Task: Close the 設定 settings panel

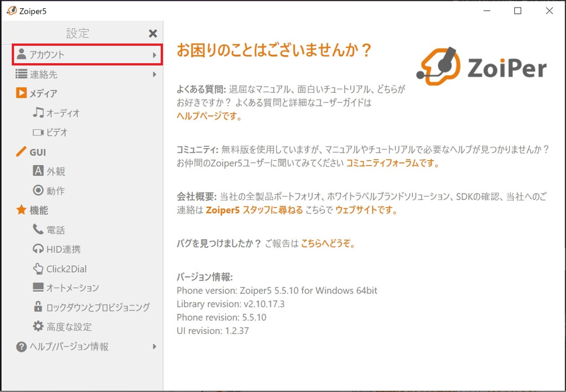Action: (153, 33)
